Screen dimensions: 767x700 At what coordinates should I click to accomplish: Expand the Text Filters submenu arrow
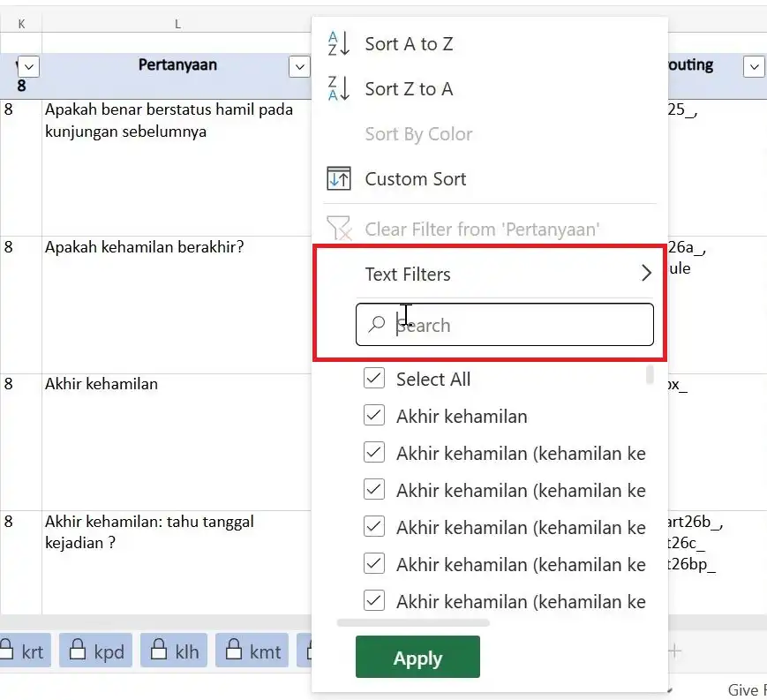646,274
